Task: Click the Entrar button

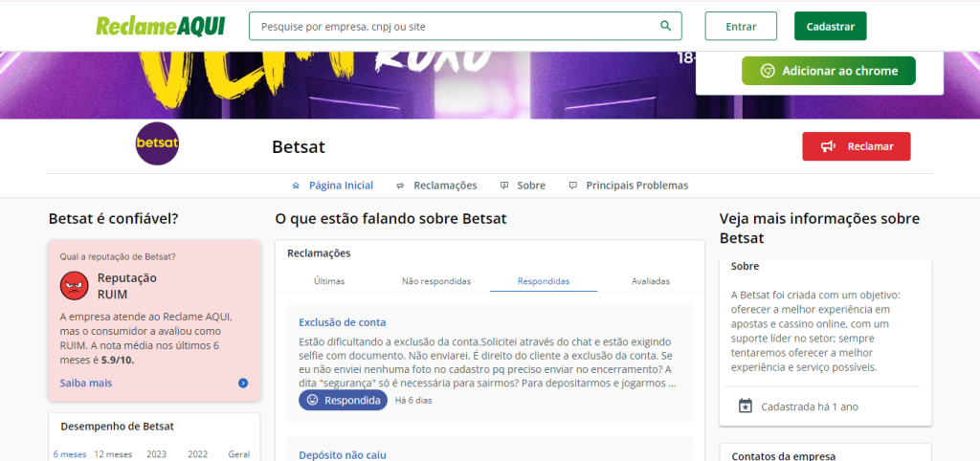Action: (x=741, y=26)
